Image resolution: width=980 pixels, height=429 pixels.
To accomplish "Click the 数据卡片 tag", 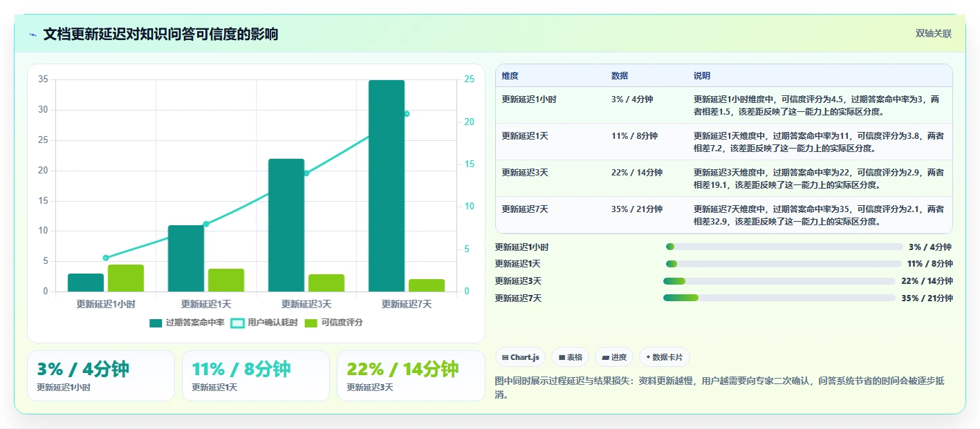I will pos(664,357).
